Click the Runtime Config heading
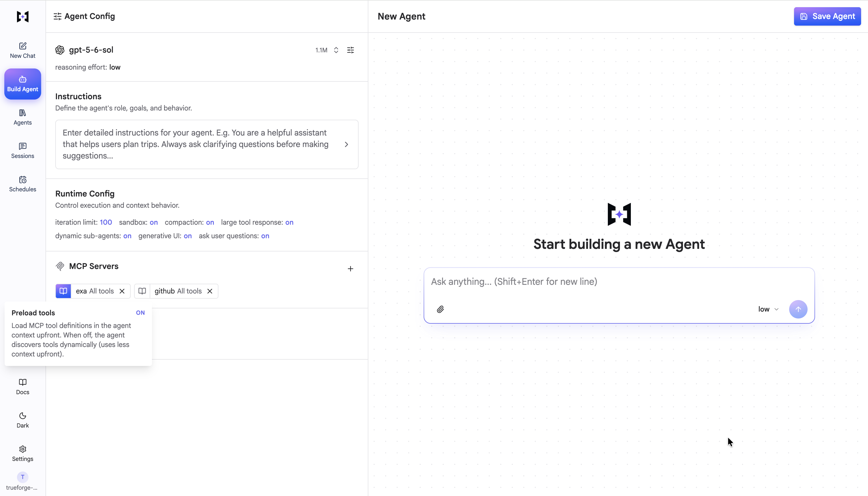This screenshot has height=496, width=868. 85,194
